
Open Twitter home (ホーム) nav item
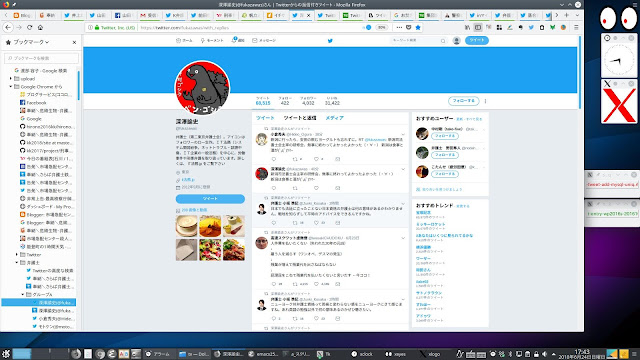184,40
